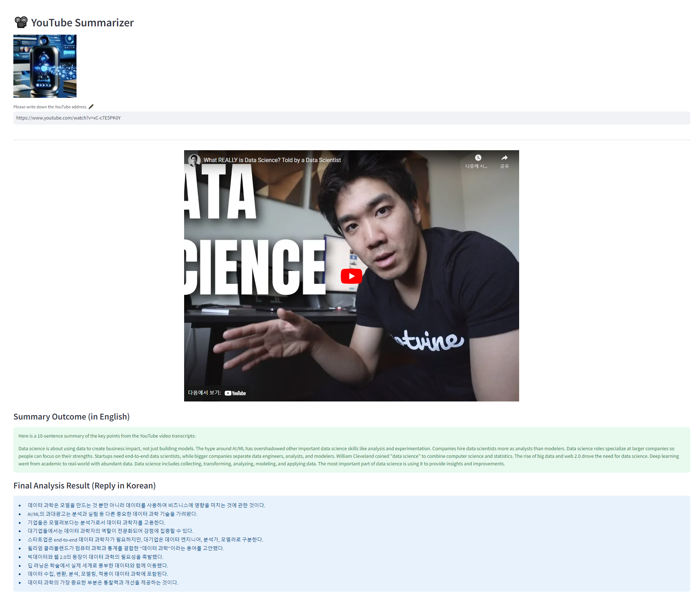Click the 'Final Analysis Result (Reply in Korean)' heading
700x604 pixels.
[x=84, y=486]
